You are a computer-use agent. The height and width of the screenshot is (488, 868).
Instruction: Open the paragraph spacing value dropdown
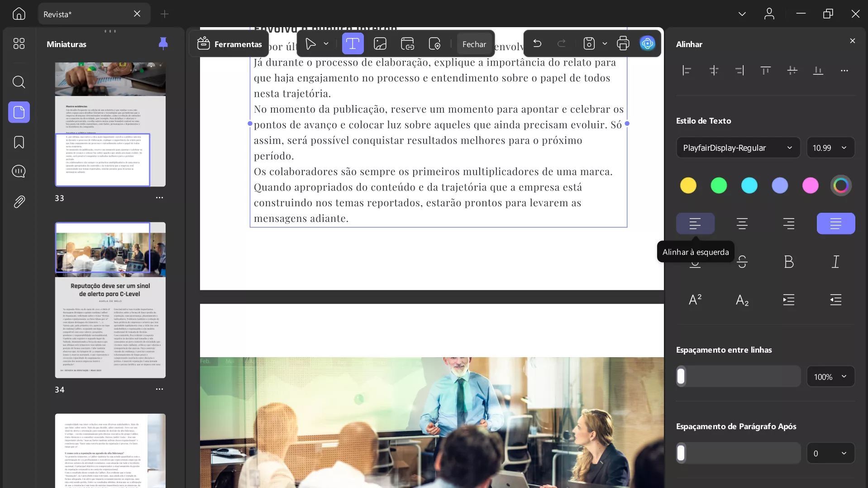(830, 453)
